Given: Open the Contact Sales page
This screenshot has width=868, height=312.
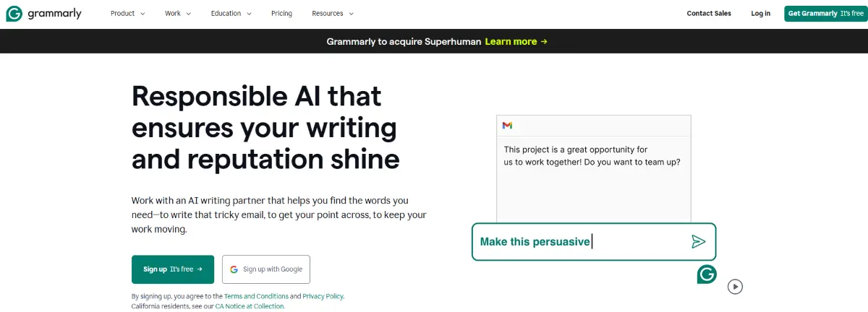Looking at the screenshot, I should click(709, 14).
